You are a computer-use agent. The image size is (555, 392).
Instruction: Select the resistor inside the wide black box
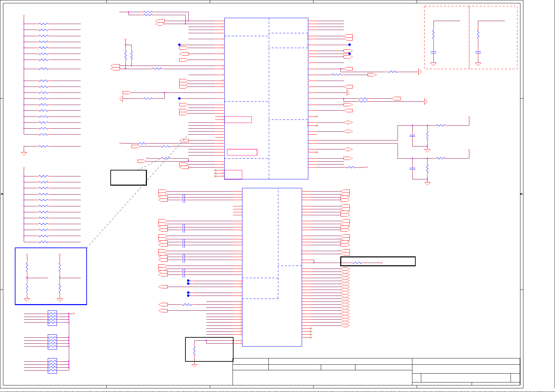357,263
